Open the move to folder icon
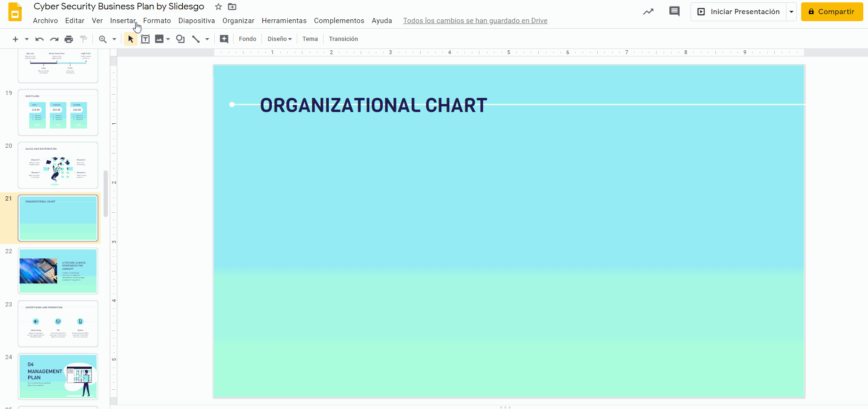Screen dimensions: 868x409 coord(232,7)
